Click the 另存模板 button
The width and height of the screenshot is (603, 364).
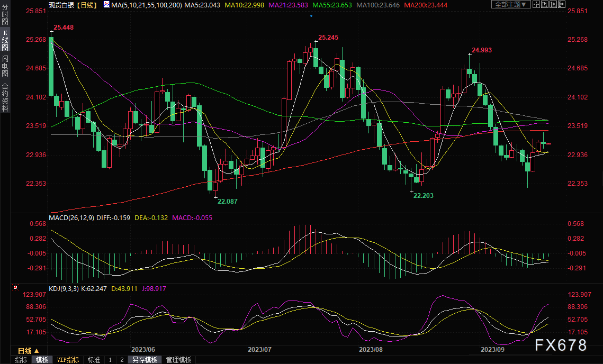click(x=145, y=360)
